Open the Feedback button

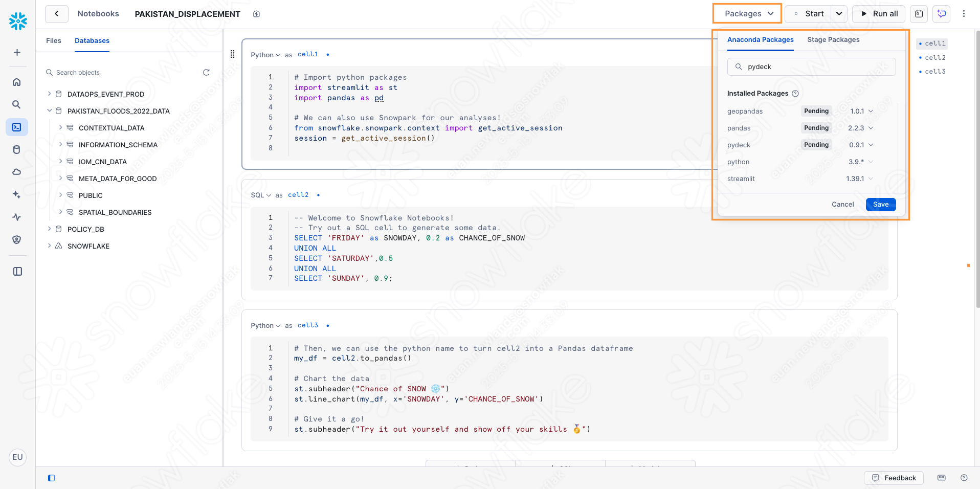pyautogui.click(x=893, y=478)
